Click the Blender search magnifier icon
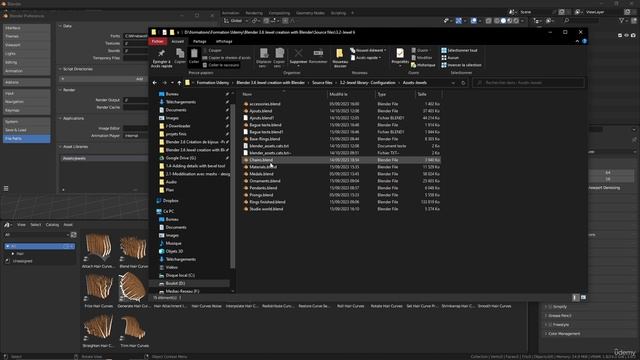 click(567, 20)
